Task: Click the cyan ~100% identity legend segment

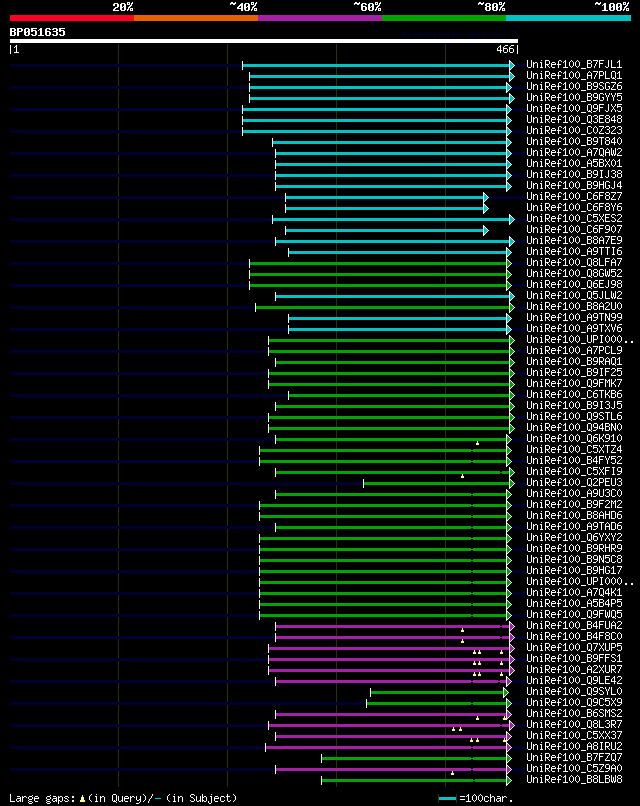Action: [x=569, y=18]
